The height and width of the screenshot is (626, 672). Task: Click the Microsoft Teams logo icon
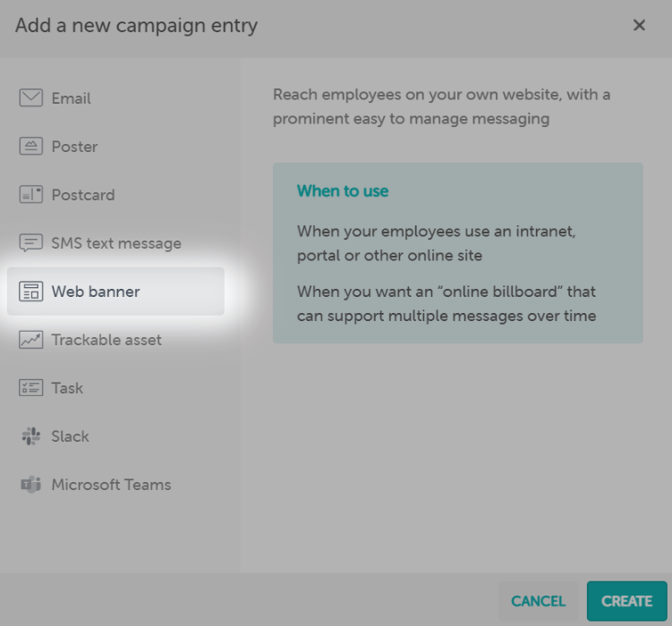[31, 485]
